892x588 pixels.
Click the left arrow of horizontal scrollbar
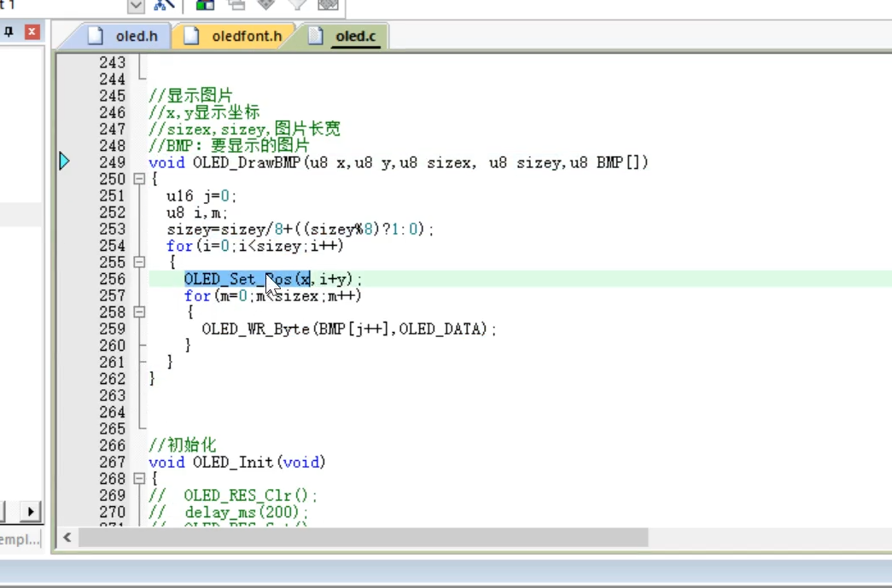point(67,538)
